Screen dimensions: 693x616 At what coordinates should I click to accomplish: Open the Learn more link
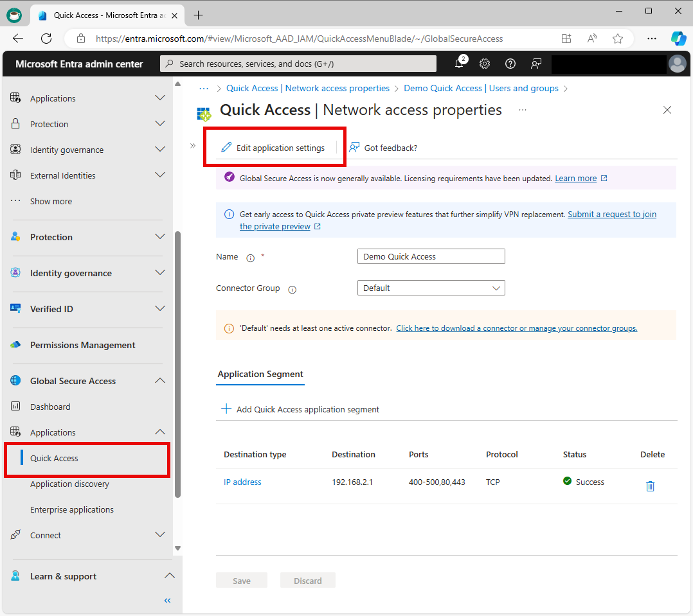tap(576, 179)
